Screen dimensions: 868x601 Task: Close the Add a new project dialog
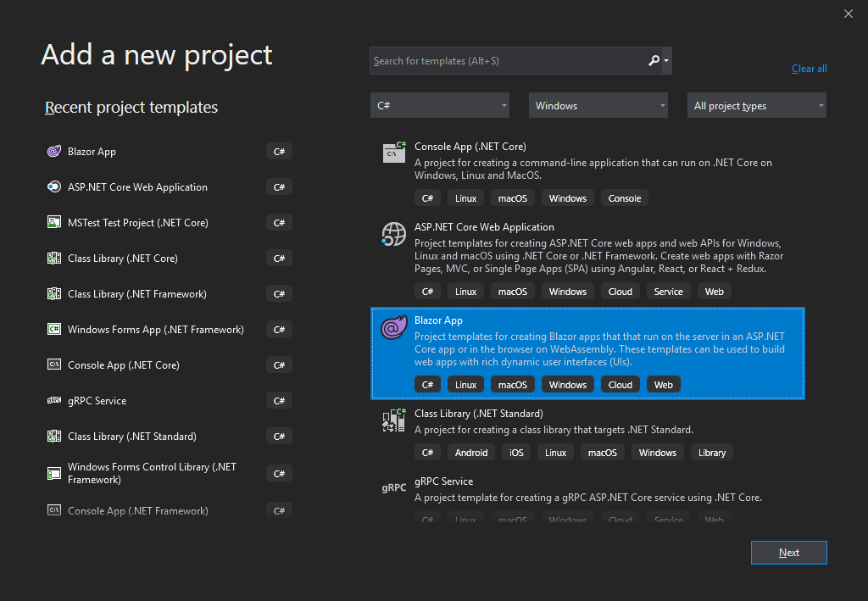click(848, 14)
